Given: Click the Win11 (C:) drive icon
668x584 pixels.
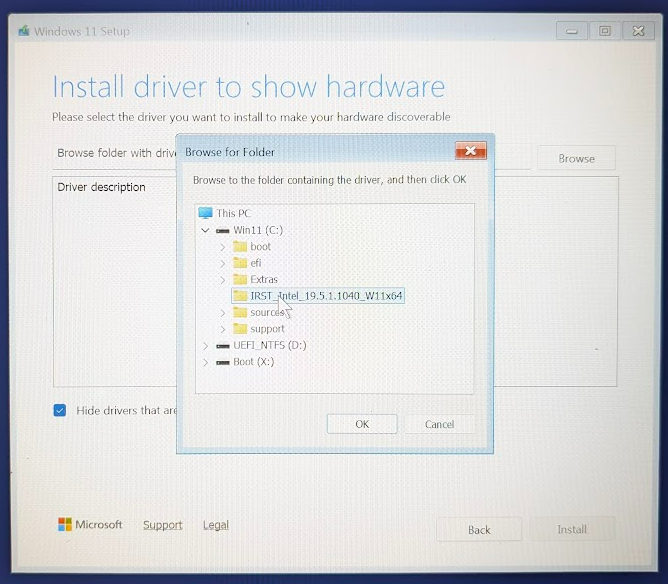Looking at the screenshot, I should (x=222, y=230).
